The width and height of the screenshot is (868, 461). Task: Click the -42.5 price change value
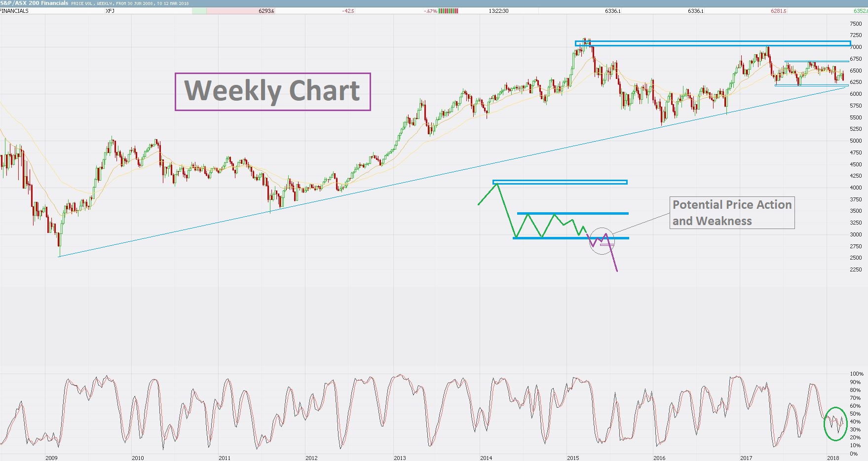[x=348, y=11]
